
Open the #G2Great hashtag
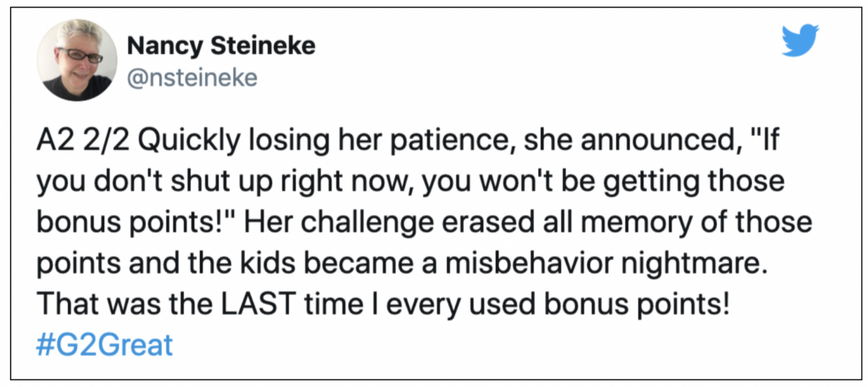coord(104,345)
